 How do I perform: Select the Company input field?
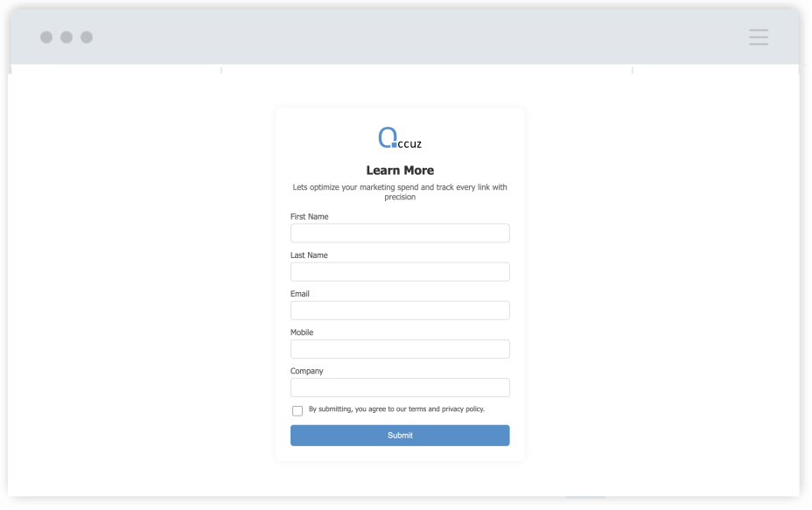400,387
